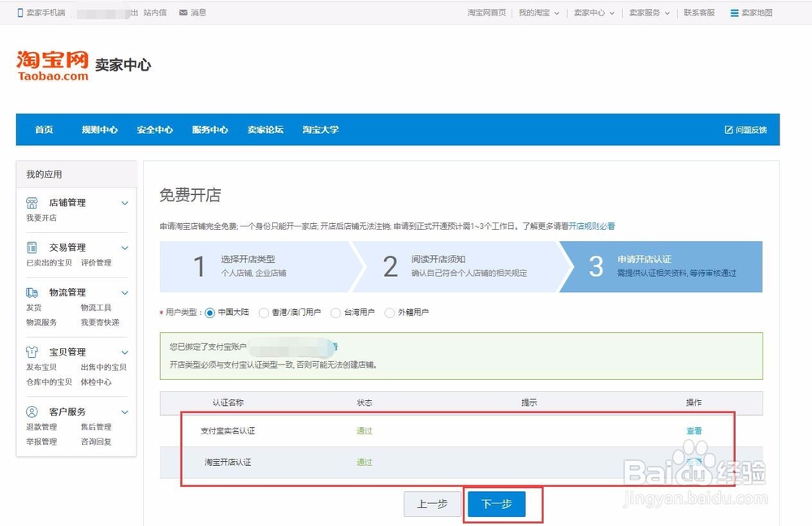Click the 认证名称 column header

point(228,403)
